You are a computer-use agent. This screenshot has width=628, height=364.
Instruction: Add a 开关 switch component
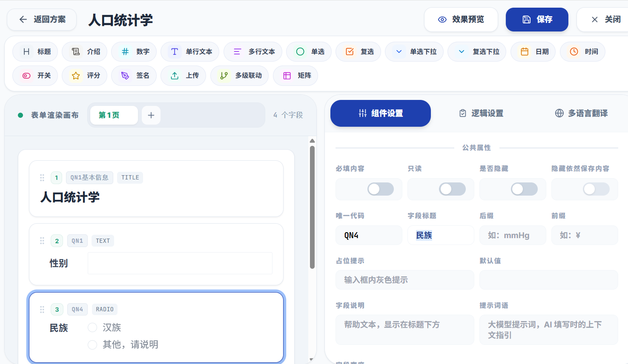tap(35, 76)
